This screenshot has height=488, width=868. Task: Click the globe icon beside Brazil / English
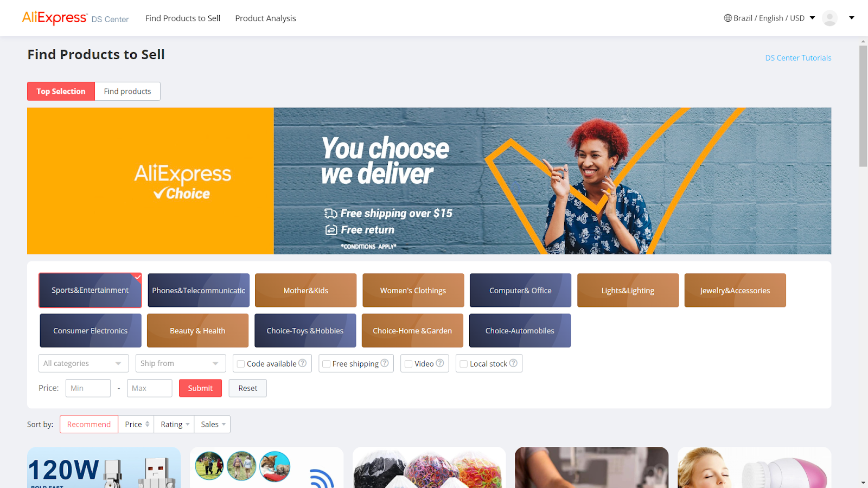(727, 18)
